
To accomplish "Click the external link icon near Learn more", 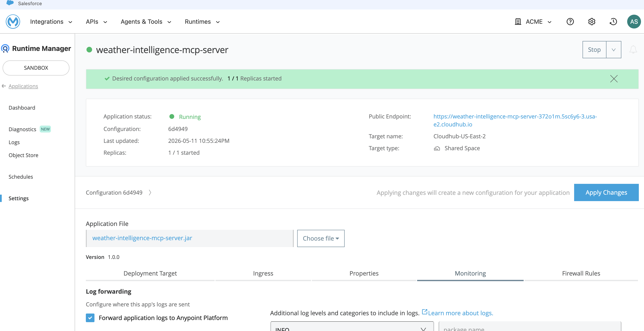I will click(x=424, y=312).
